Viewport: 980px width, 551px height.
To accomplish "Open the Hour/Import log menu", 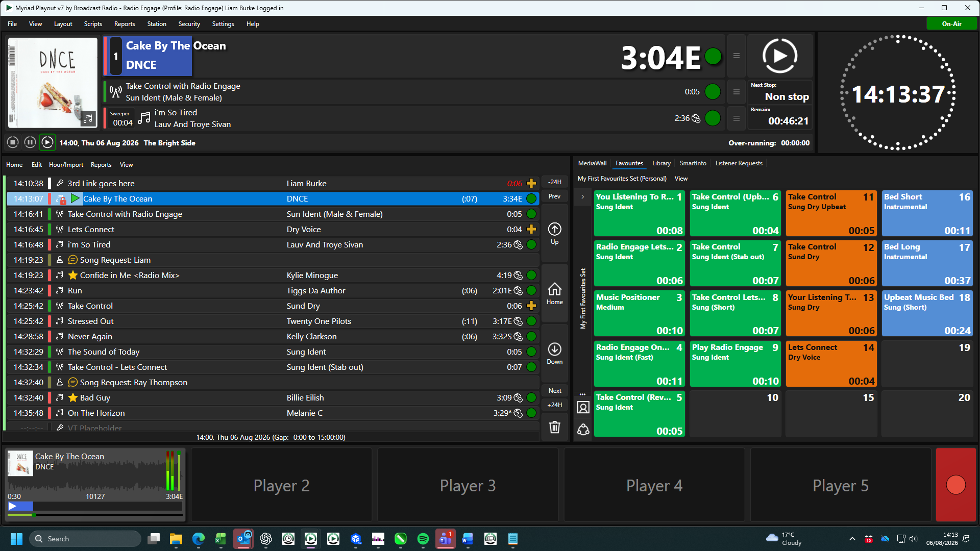I will coord(66,165).
